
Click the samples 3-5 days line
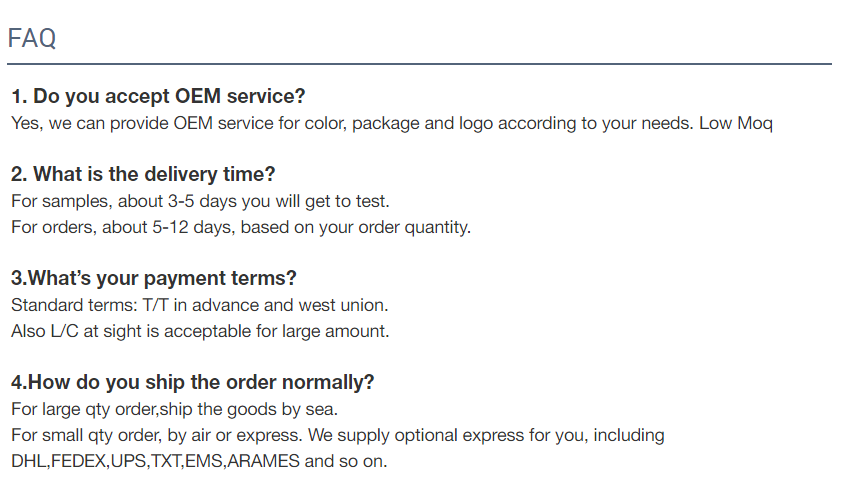[200, 201]
